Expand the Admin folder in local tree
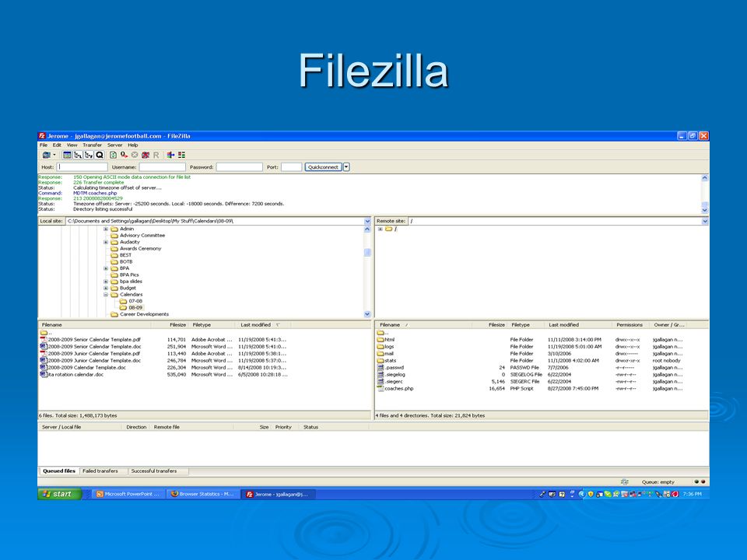747x560 pixels. coord(106,229)
